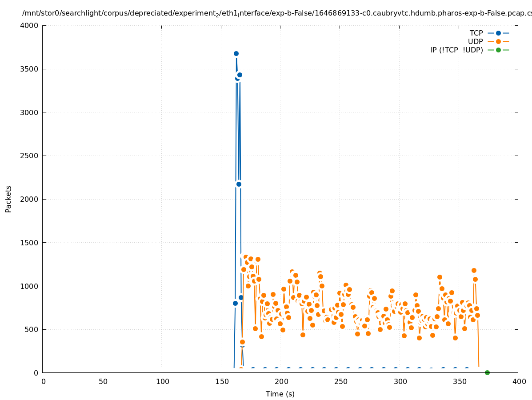Click the 50 x-axis tick label
Image resolution: width=532 pixels, height=400 pixels.
[103, 381]
